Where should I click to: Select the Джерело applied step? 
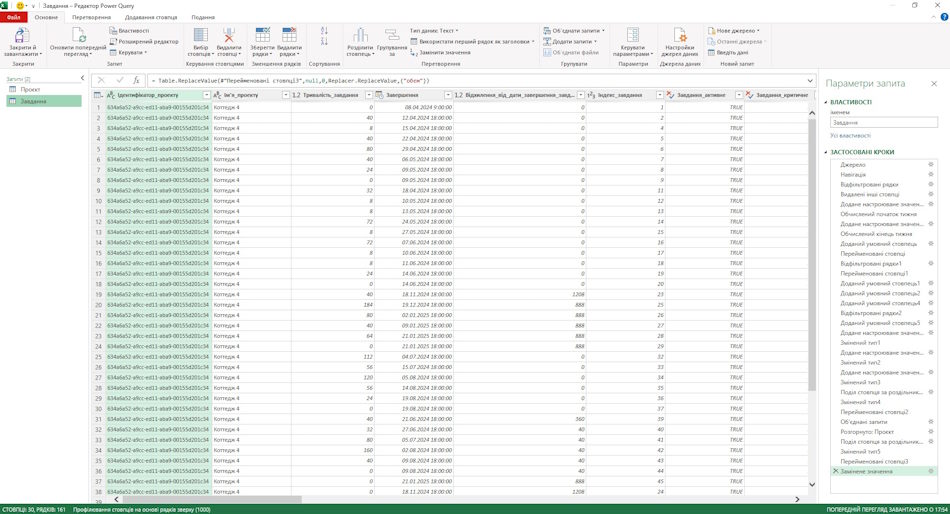883,164
